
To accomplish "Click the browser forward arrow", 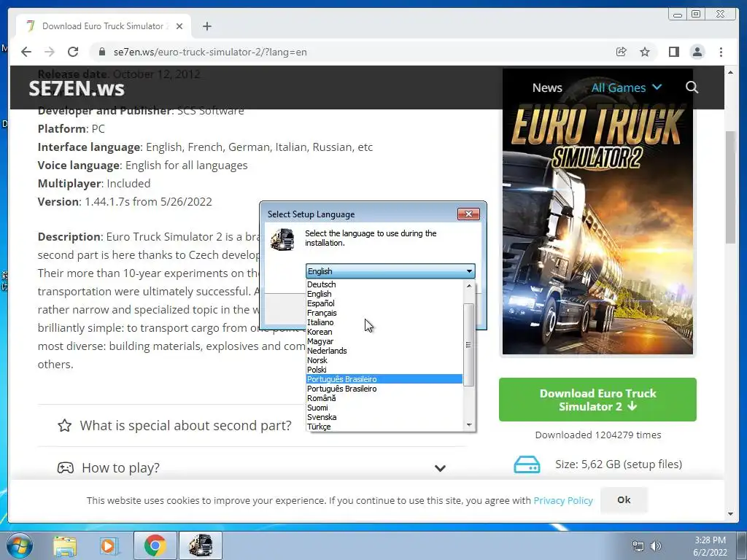I will (x=50, y=52).
